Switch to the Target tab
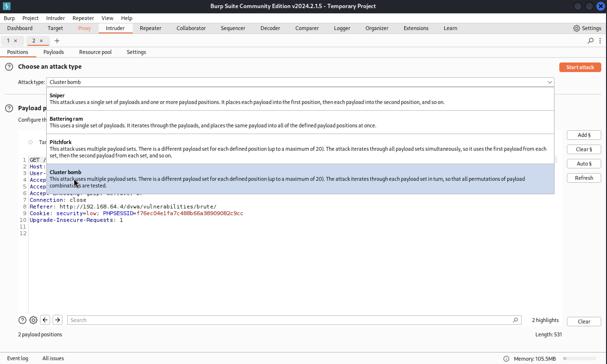The width and height of the screenshot is (607, 364). click(x=55, y=28)
